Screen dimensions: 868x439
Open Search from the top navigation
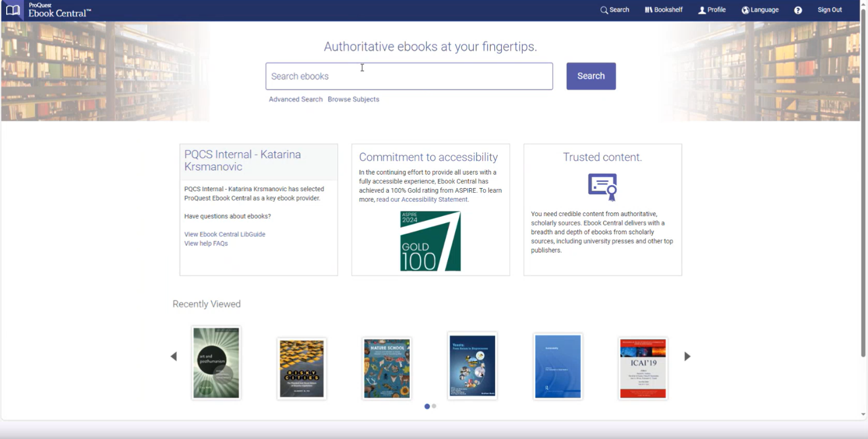tap(615, 10)
